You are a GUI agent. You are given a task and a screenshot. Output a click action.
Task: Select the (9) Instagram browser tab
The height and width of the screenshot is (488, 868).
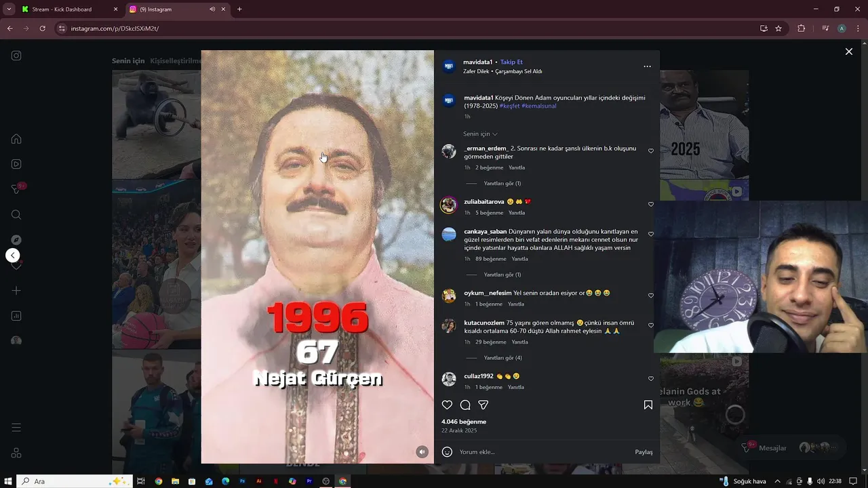[x=178, y=9]
